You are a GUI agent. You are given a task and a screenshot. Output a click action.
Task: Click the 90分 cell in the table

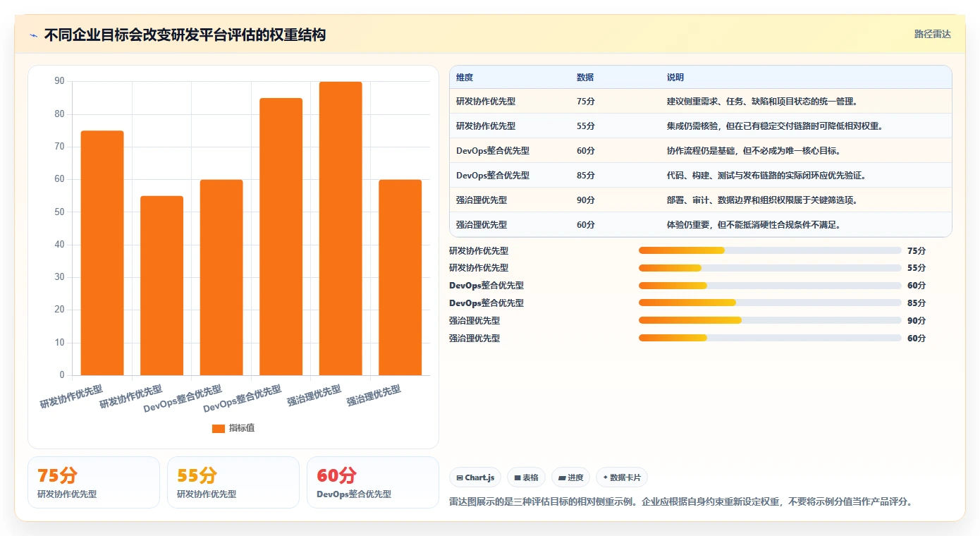click(x=585, y=200)
